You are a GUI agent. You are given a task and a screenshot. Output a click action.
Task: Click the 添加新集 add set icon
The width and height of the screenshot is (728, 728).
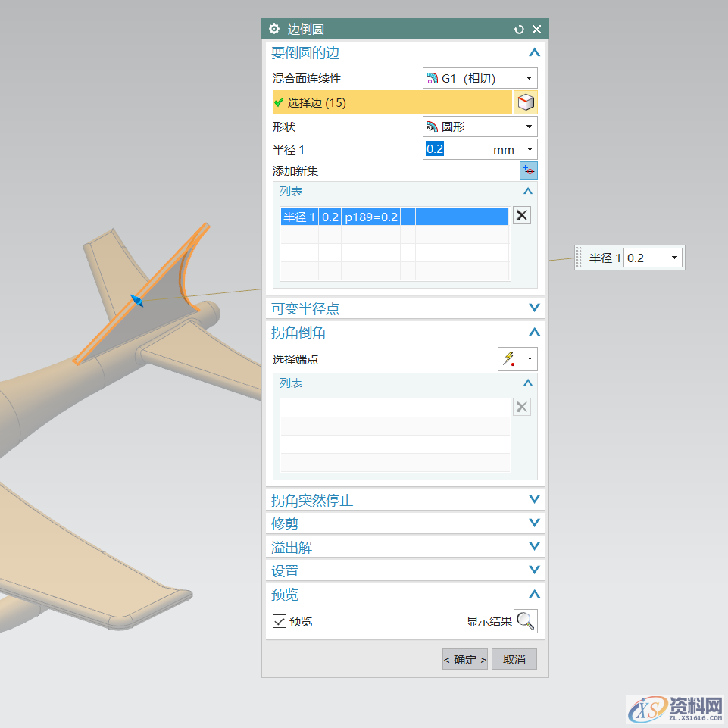click(x=528, y=171)
